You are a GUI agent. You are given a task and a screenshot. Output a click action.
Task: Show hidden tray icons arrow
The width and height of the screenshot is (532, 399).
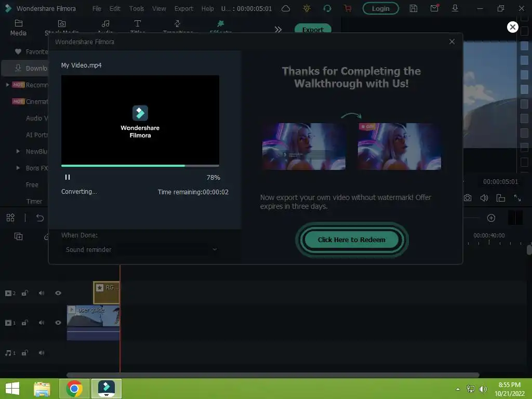[458, 389]
